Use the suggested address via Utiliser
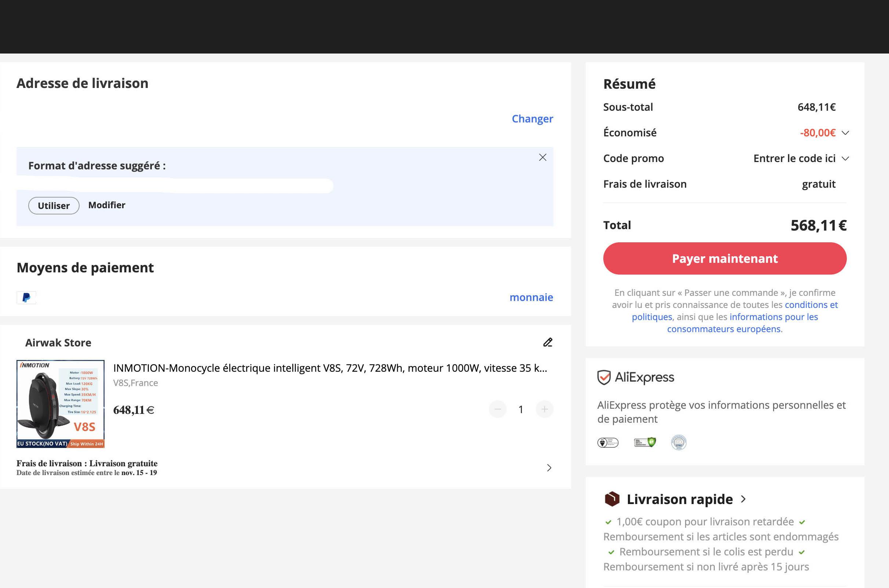This screenshot has width=889, height=588. pyautogui.click(x=54, y=206)
